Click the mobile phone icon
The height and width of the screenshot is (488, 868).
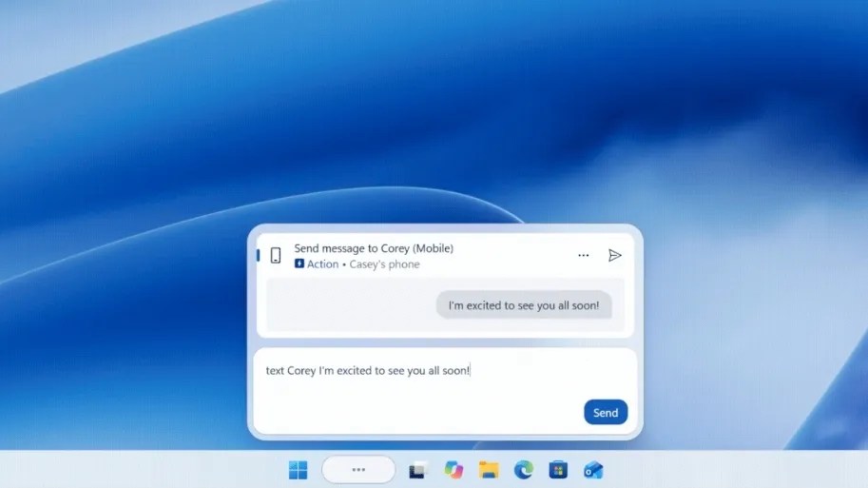(x=276, y=255)
